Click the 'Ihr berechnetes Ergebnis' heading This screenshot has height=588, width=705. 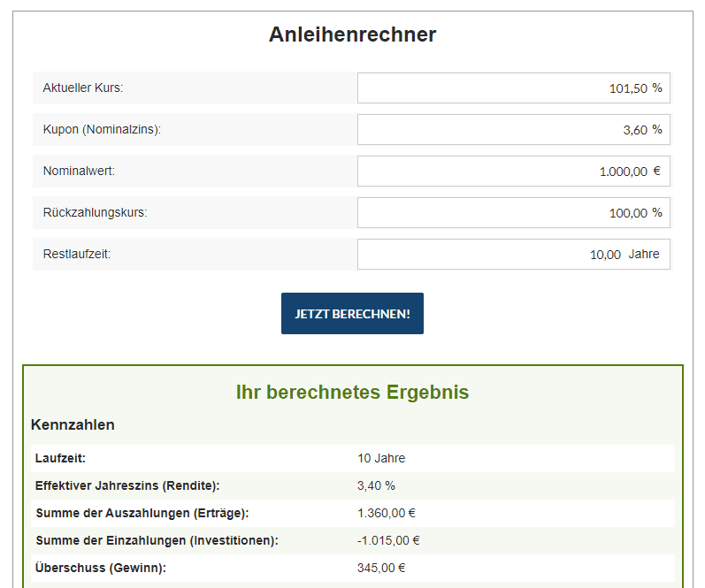(352, 393)
